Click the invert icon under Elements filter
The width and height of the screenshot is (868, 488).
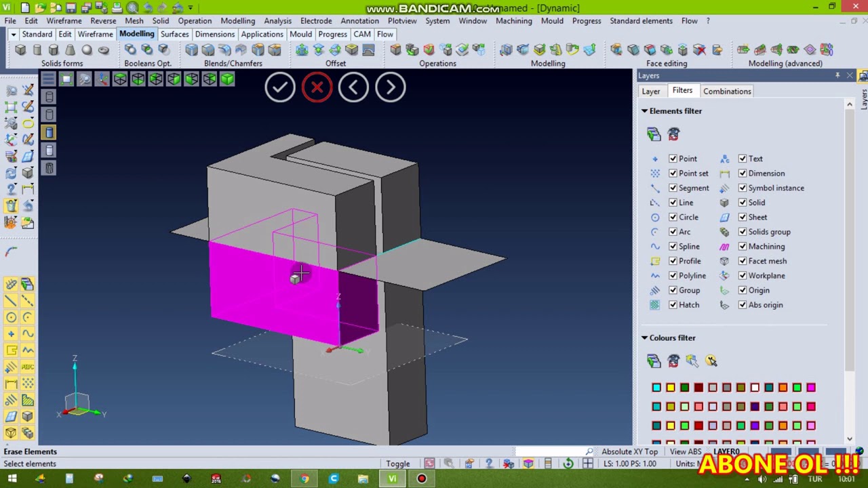(673, 134)
